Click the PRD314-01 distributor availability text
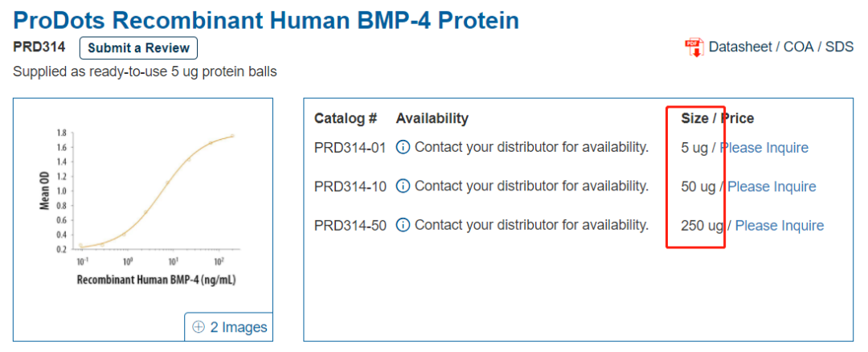 coord(531,147)
